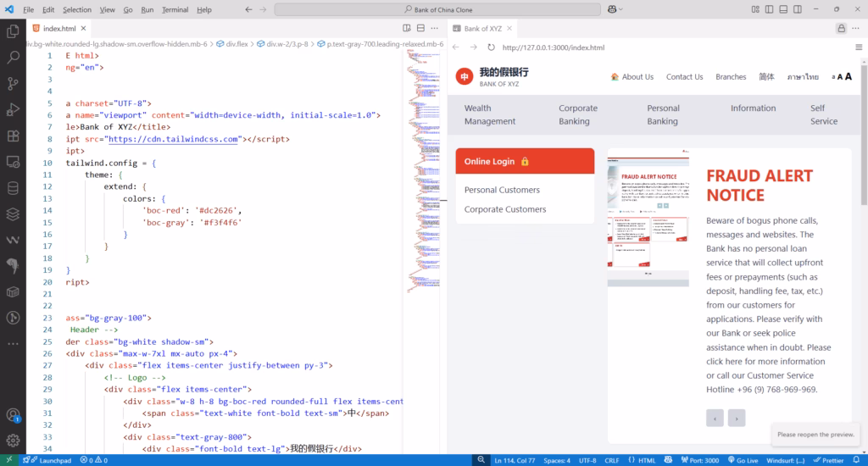Open the Edit menu
The image size is (868, 466).
pyautogui.click(x=48, y=9)
